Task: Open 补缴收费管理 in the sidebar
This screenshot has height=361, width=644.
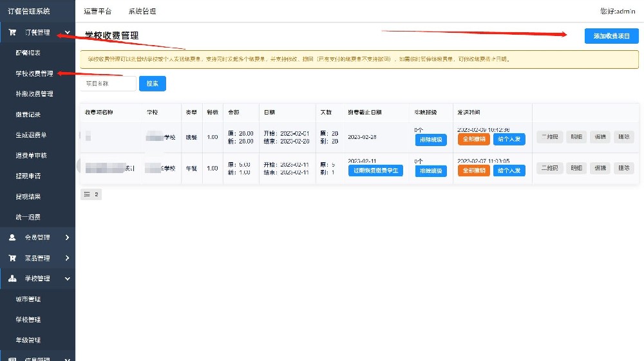Action: 34,94
